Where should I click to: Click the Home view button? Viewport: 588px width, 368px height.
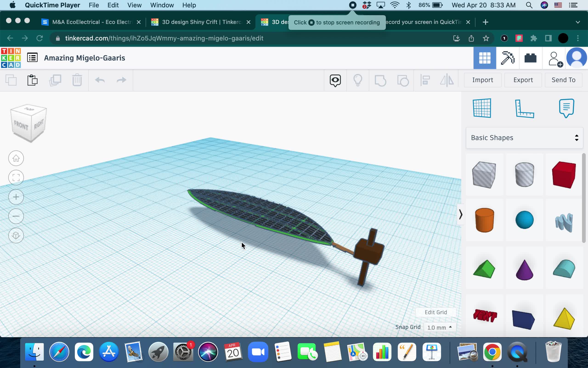click(x=16, y=158)
